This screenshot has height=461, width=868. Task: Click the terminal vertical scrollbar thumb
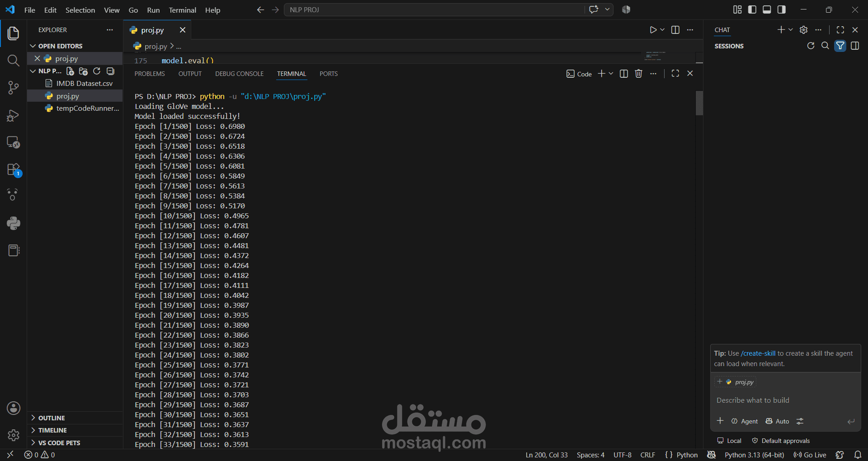[699, 103]
